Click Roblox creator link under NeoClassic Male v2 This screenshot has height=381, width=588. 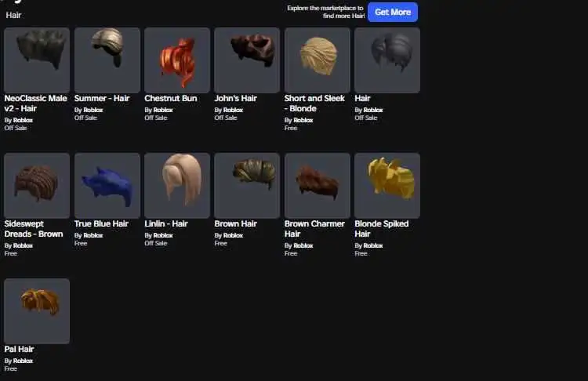(23, 120)
